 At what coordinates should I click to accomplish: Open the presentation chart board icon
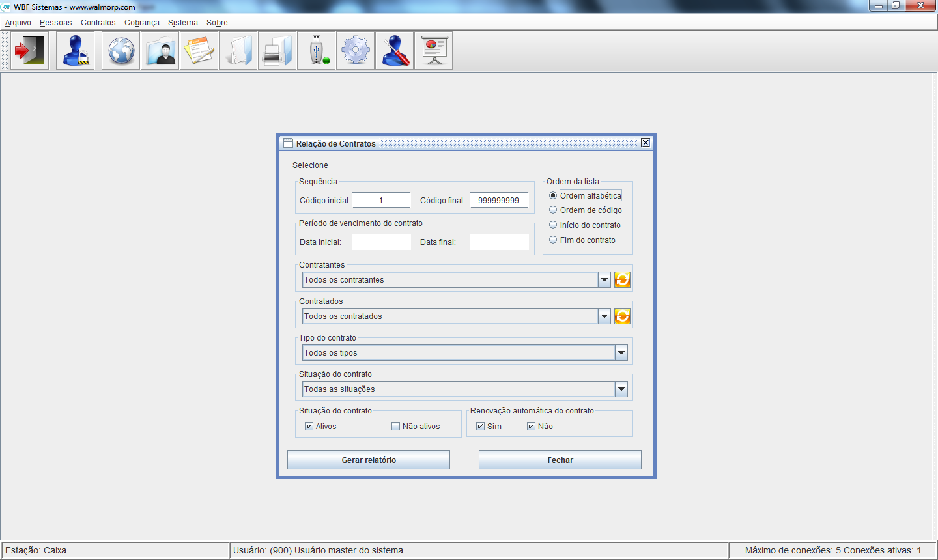434,51
